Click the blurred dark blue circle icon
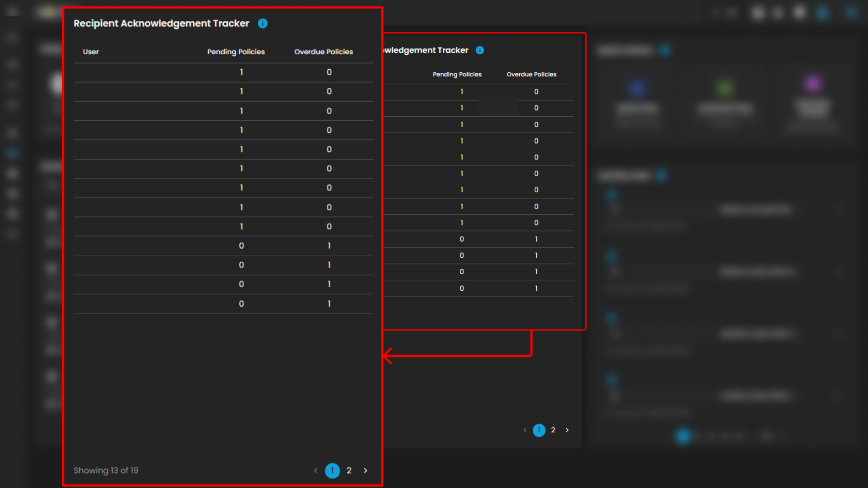Viewport: 868px width, 488px height. (x=638, y=88)
